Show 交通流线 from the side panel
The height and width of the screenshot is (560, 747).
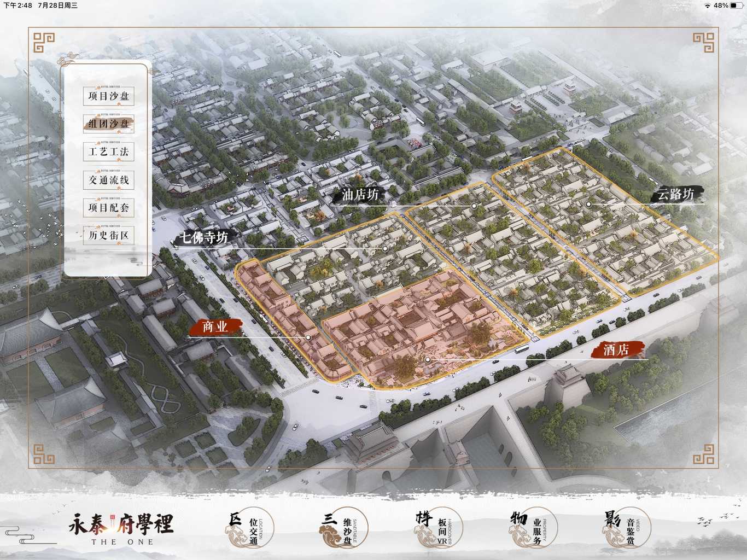tap(109, 180)
